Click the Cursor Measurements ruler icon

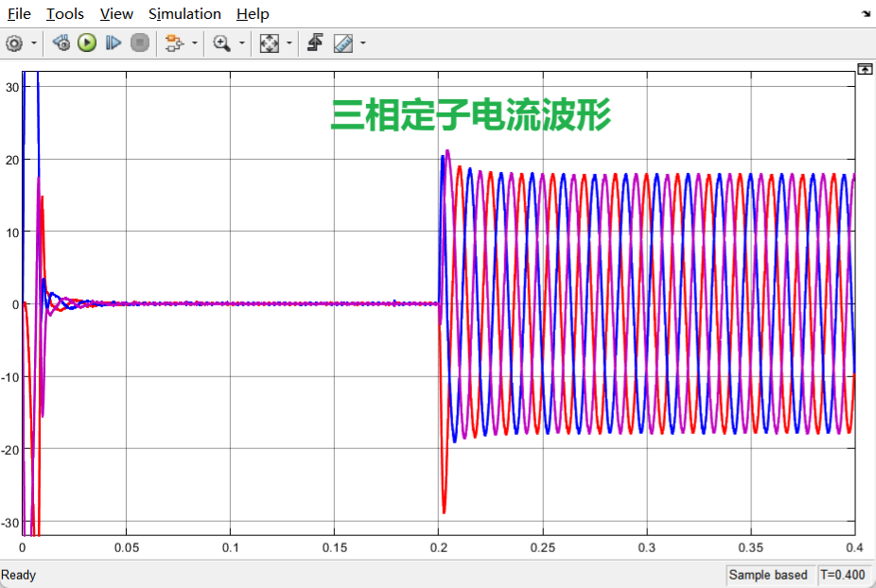pyautogui.click(x=343, y=43)
